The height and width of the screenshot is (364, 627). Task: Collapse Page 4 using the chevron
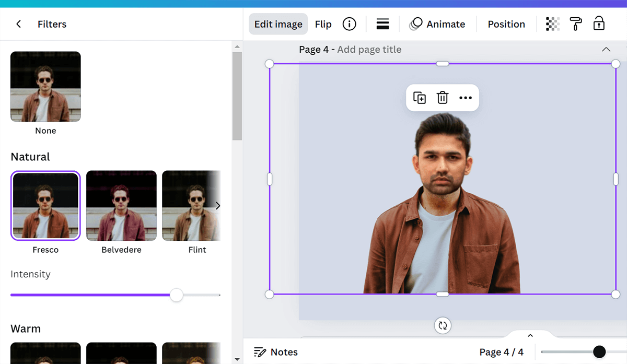tap(606, 50)
